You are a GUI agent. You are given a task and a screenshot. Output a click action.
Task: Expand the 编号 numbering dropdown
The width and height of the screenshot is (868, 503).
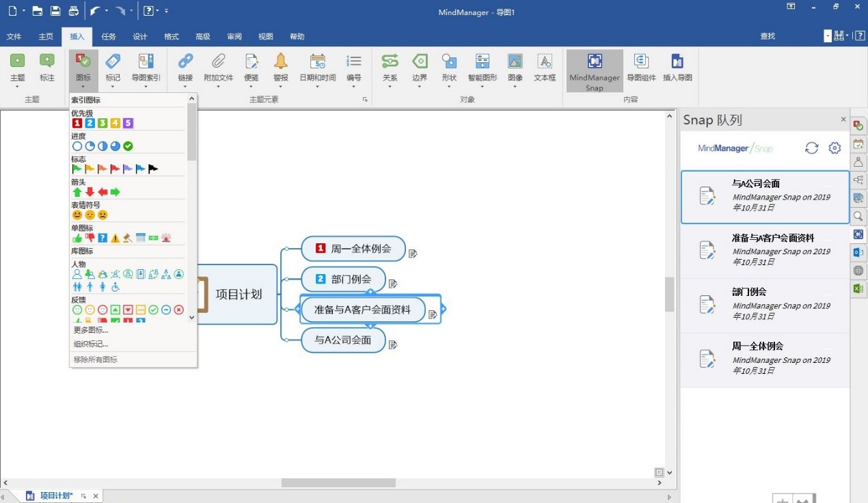click(x=353, y=87)
